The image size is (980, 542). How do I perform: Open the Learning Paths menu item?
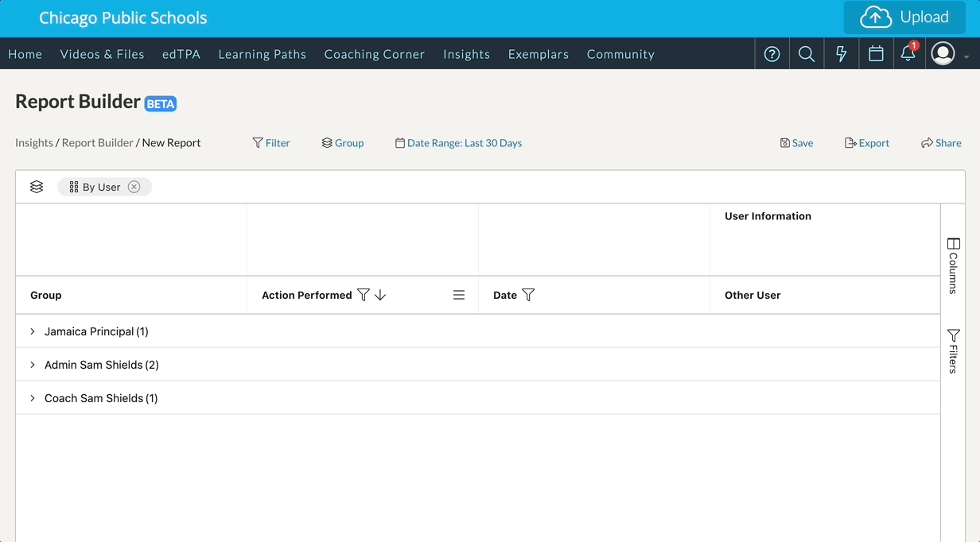coord(262,54)
